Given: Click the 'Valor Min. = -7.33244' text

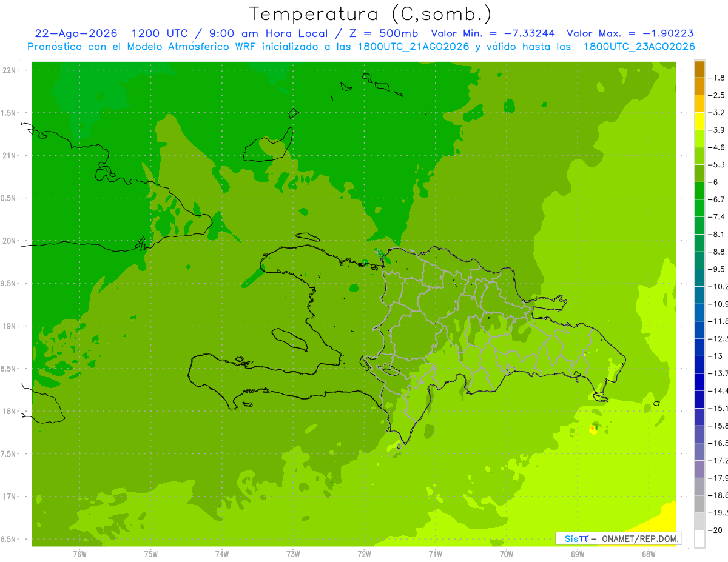Looking at the screenshot, I should [x=493, y=33].
